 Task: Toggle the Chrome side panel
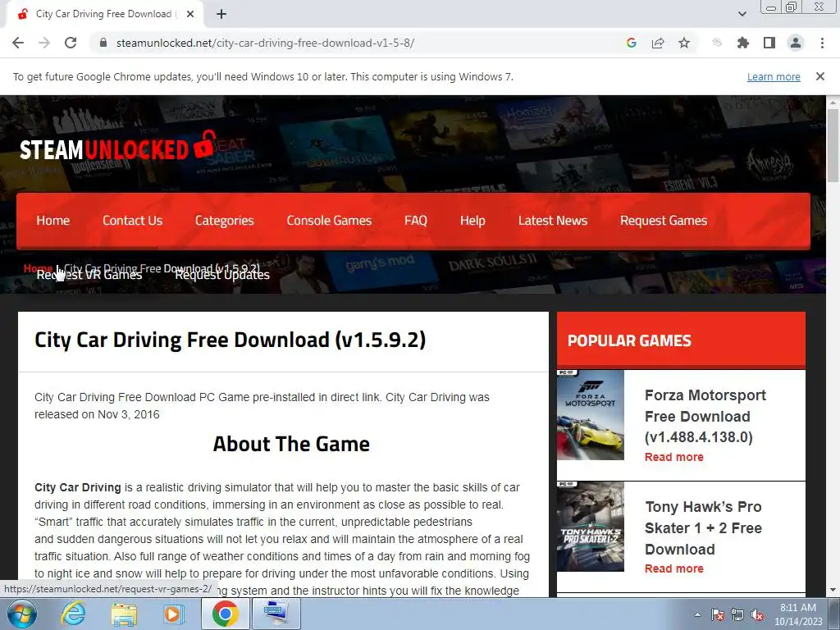pyautogui.click(x=769, y=43)
